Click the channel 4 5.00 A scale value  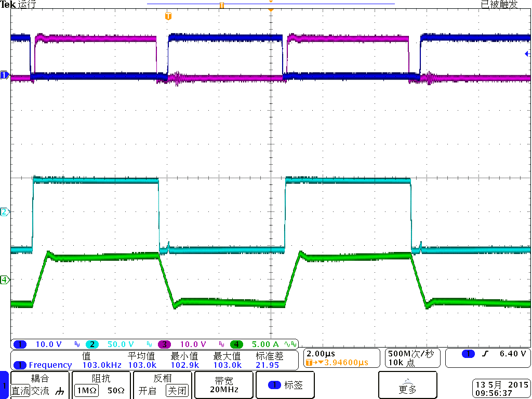tap(265, 344)
